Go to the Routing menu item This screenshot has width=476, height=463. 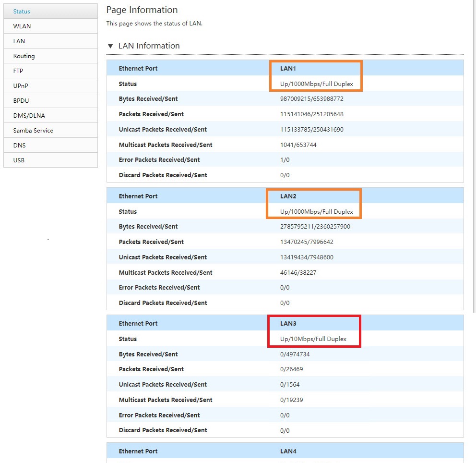[x=51, y=56]
